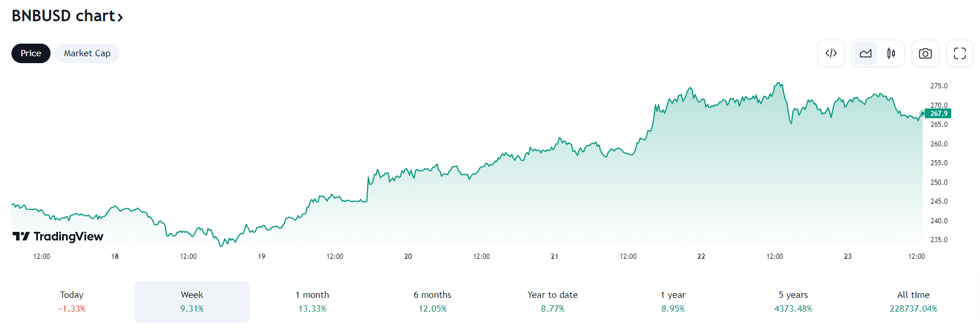The height and width of the screenshot is (334, 980).
Task: Click the TradingView logo on chart
Action: click(x=58, y=236)
